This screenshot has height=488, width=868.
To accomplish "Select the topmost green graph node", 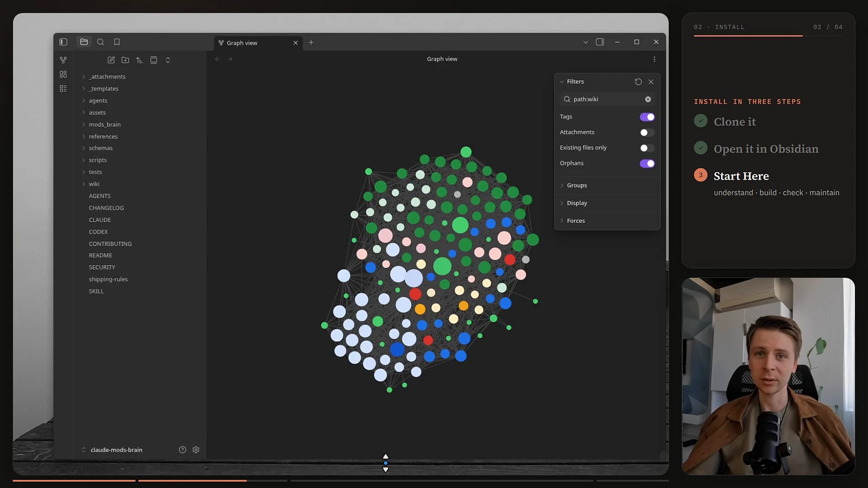I will tap(466, 152).
